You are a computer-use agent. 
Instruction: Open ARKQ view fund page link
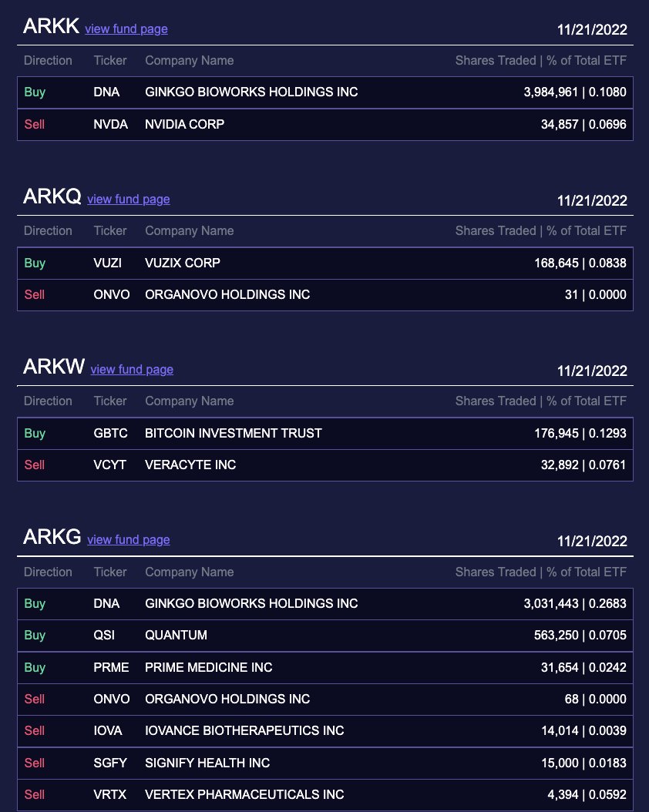pyautogui.click(x=129, y=200)
